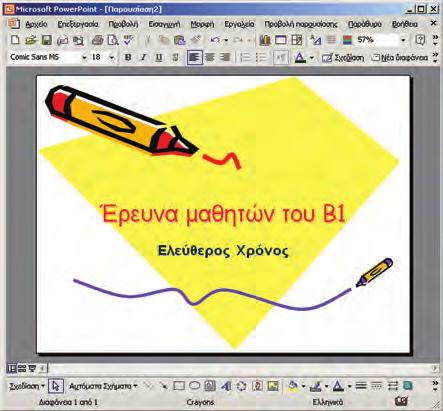This screenshot has width=443, height=411.
Task: Click the Νέα διαφάνεια button
Action: pos(400,58)
